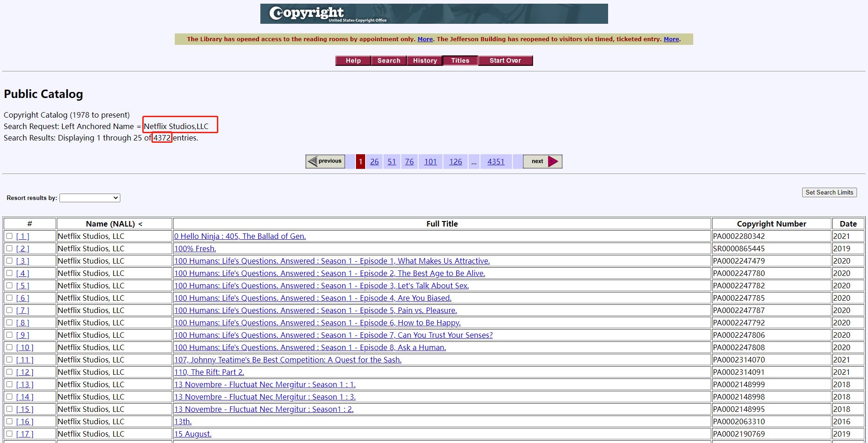The image size is (868, 443).
Task: Open entry number [ 4 ] link
Action: 22,273
